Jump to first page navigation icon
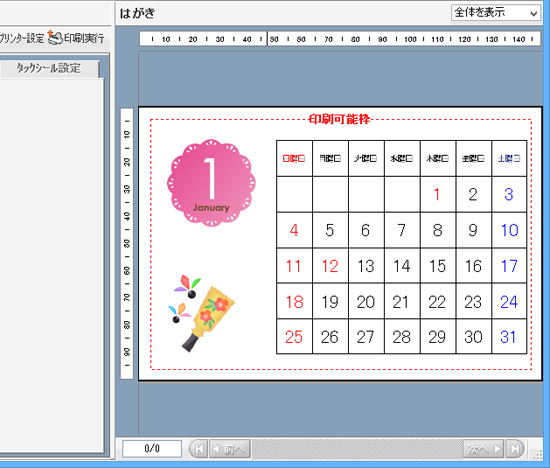Screen dimensions: 550x468 coord(199,449)
